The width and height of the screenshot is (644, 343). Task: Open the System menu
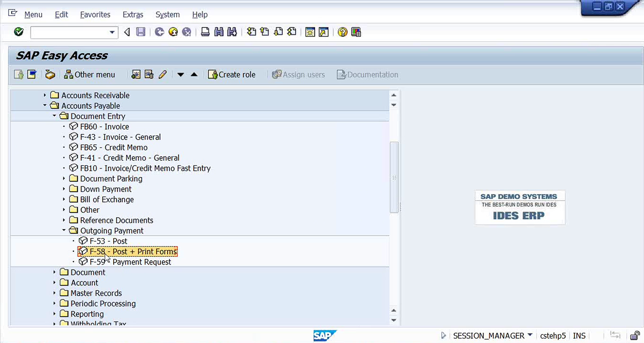(x=168, y=15)
